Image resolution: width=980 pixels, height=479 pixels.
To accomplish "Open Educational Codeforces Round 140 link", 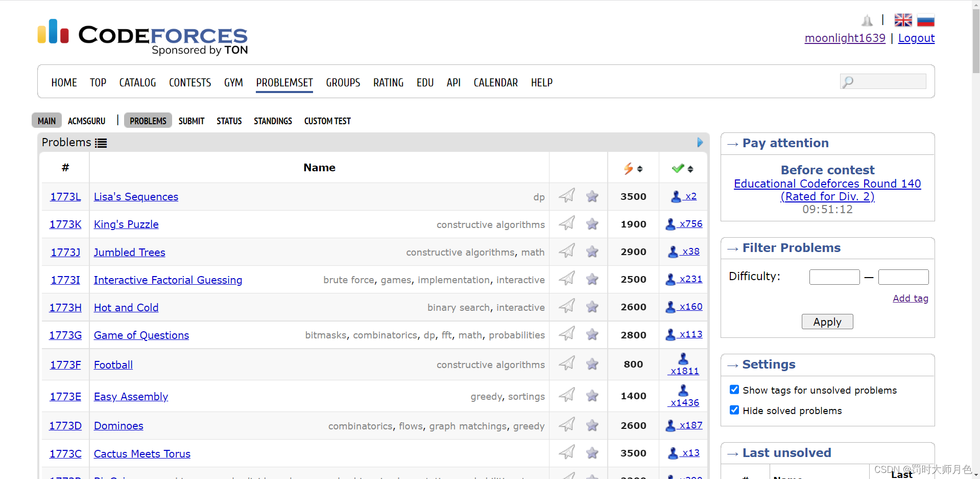I will tap(827, 190).
